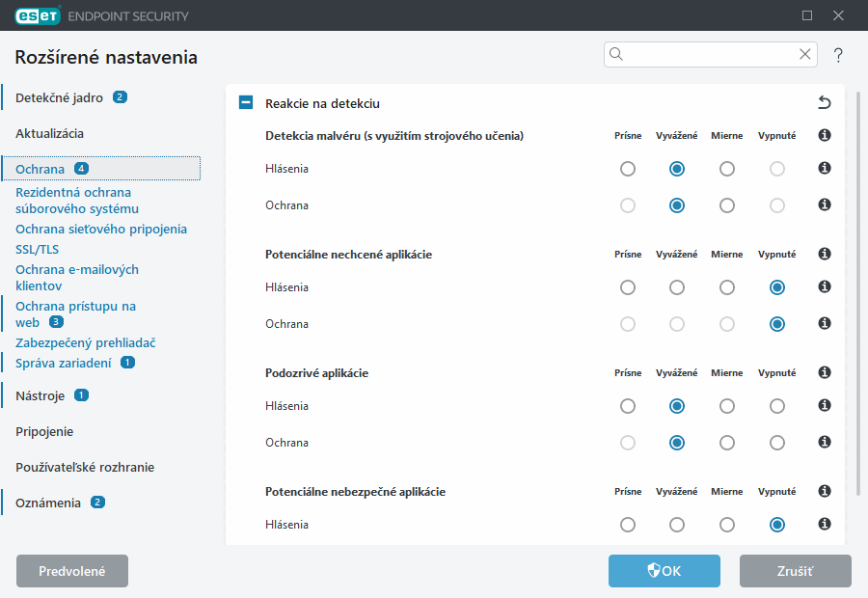Open Detekčné jadro settings category
The width and height of the screenshot is (868, 598).
pyautogui.click(x=59, y=98)
